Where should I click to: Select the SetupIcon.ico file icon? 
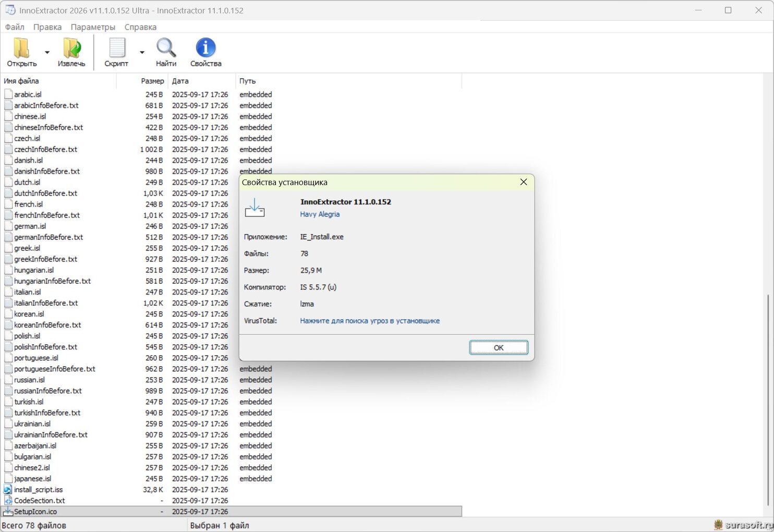coord(8,512)
